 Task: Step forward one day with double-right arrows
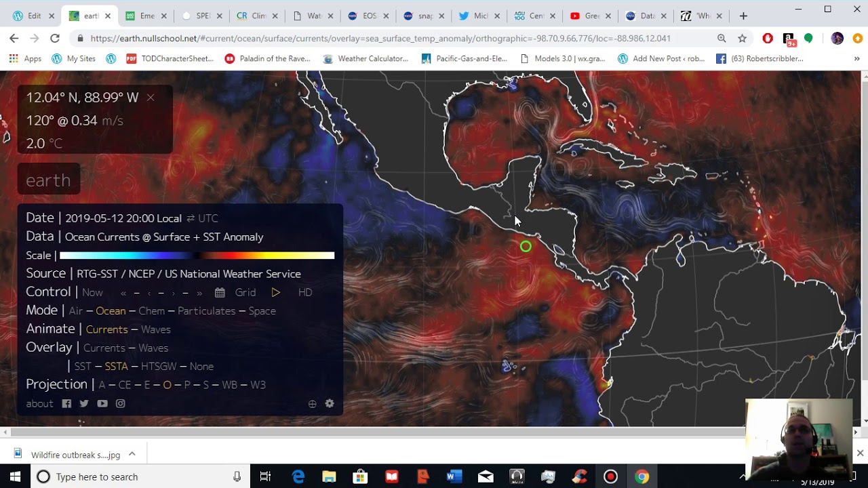199,293
